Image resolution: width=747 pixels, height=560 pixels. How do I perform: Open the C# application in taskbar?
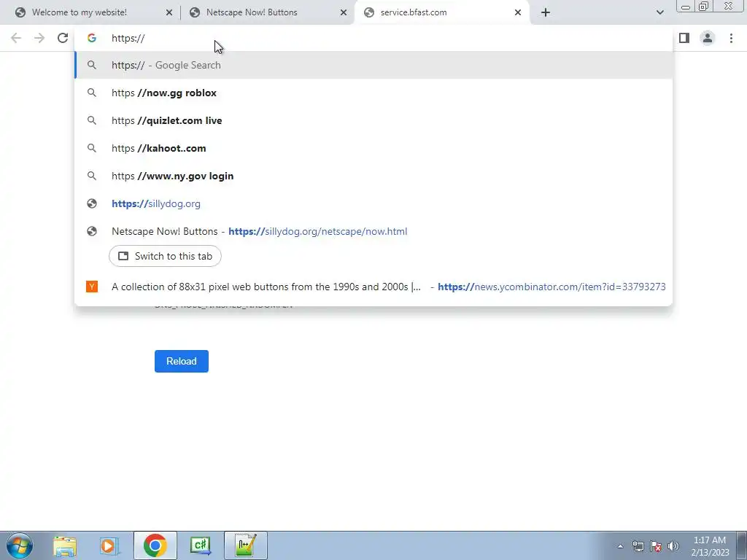(200, 545)
